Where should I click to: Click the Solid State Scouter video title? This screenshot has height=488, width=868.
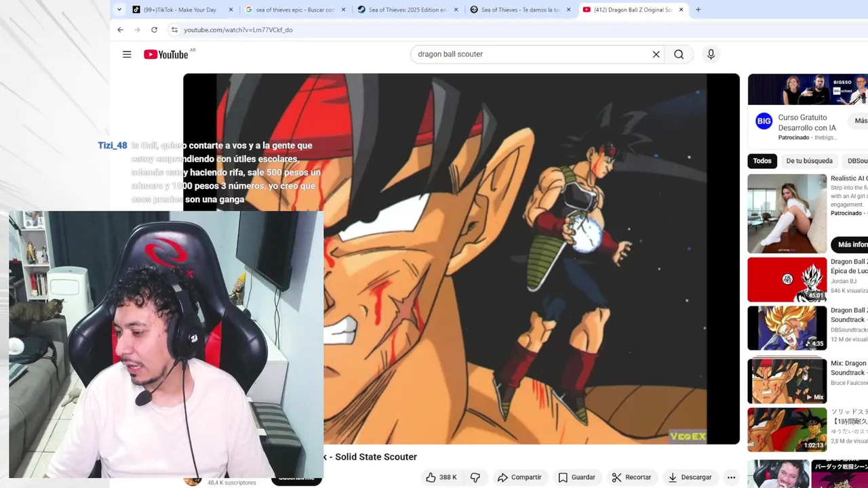(370, 457)
